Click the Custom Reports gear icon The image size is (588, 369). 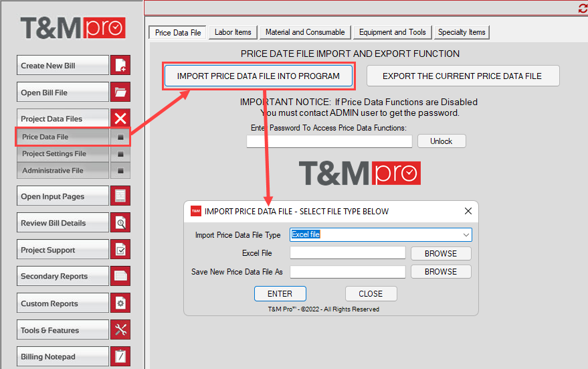tap(120, 303)
